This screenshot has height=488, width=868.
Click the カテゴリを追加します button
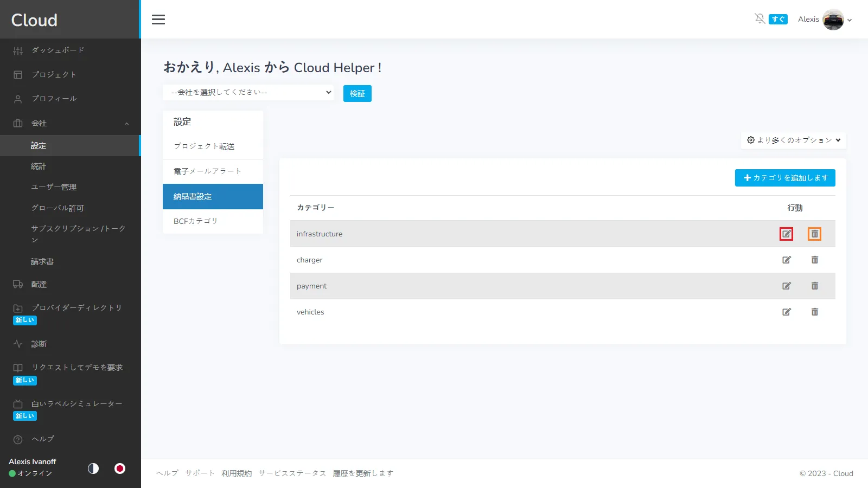(x=784, y=178)
